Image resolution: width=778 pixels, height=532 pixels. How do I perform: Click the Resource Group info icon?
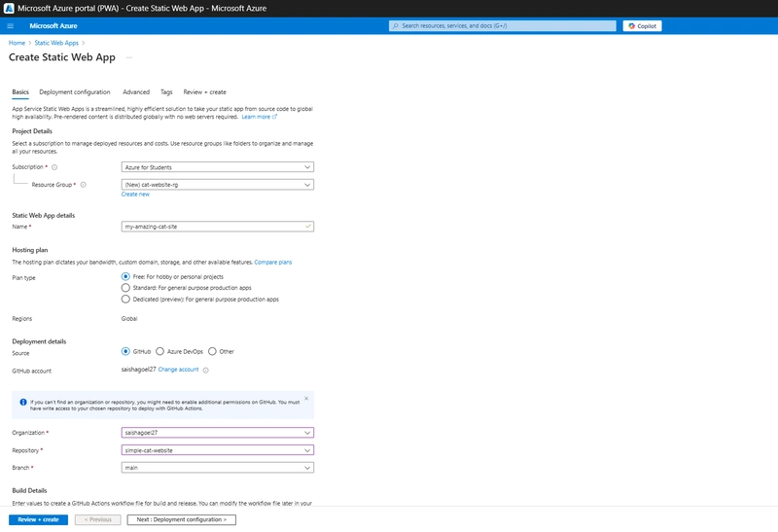coord(84,185)
